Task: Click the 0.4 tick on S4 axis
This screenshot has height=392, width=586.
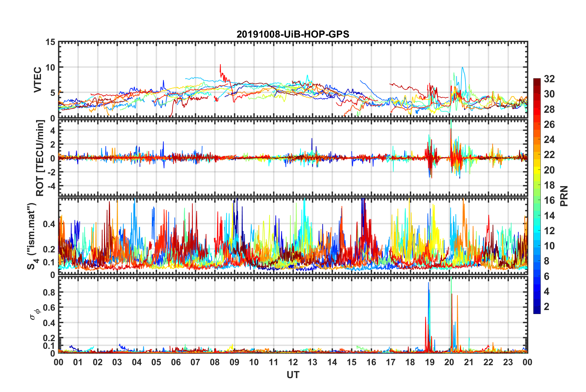Action: [49, 224]
